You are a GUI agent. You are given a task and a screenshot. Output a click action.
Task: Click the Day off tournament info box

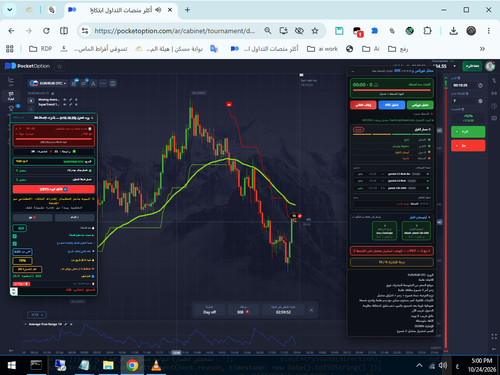click(x=209, y=310)
